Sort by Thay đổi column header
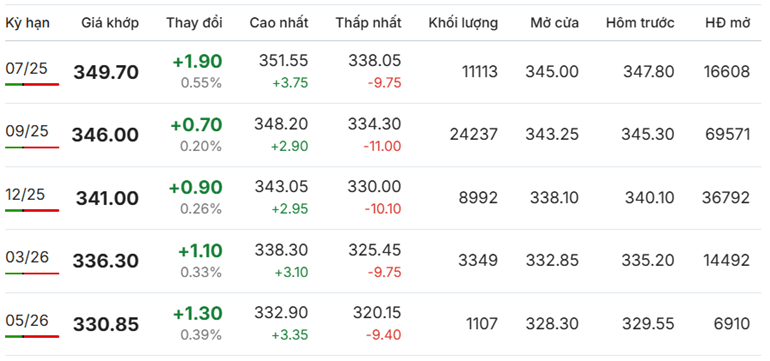Screen dimensions: 770x361 (194, 23)
